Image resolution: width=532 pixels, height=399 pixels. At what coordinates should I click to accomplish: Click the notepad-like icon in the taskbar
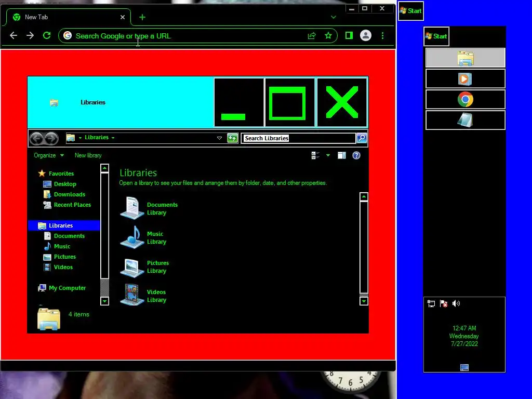(x=465, y=120)
